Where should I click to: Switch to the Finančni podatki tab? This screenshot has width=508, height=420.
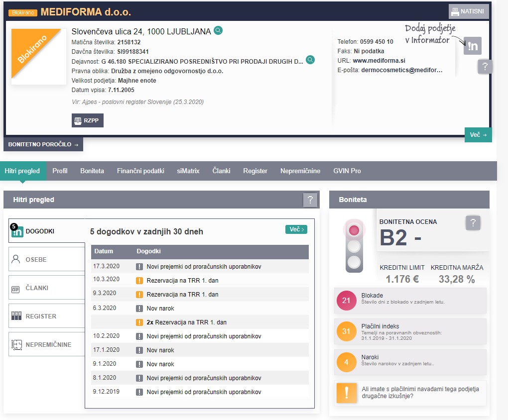140,171
